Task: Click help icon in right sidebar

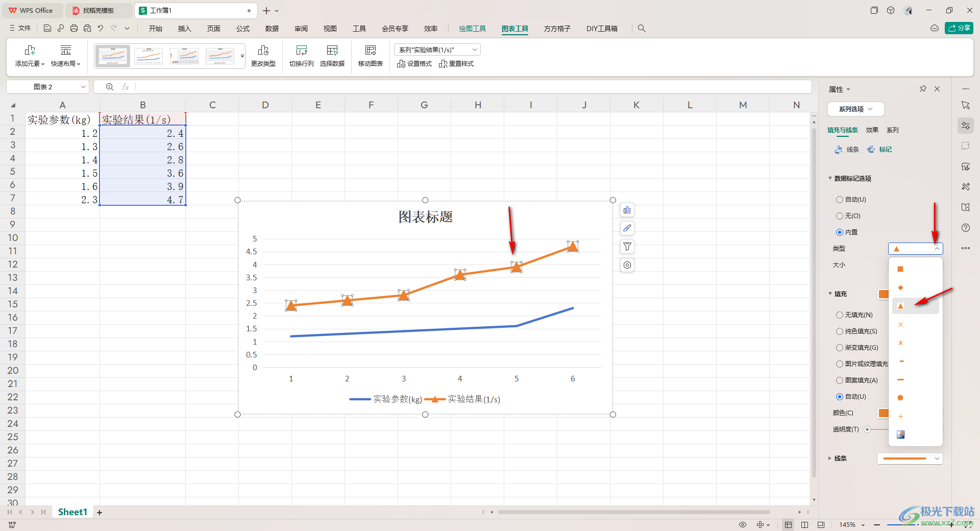Action: [x=966, y=228]
